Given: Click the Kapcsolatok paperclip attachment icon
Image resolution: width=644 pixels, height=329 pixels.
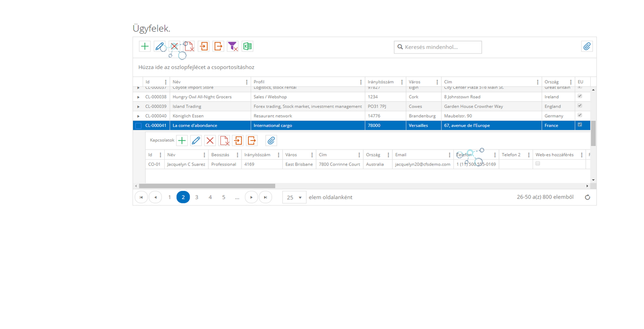Looking at the screenshot, I should click(271, 141).
